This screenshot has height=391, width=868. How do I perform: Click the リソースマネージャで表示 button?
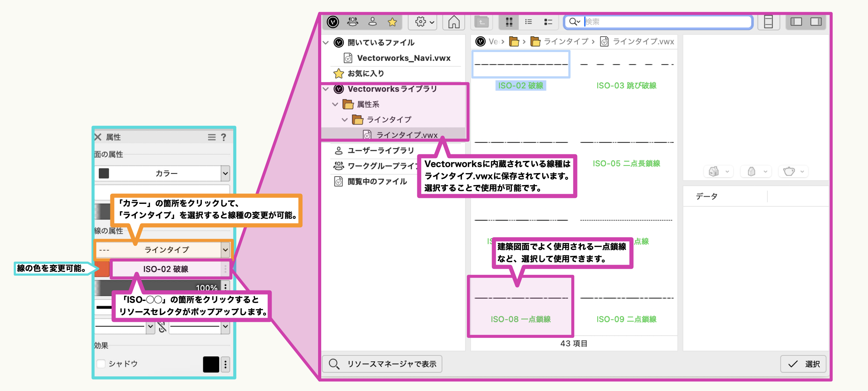click(x=382, y=364)
